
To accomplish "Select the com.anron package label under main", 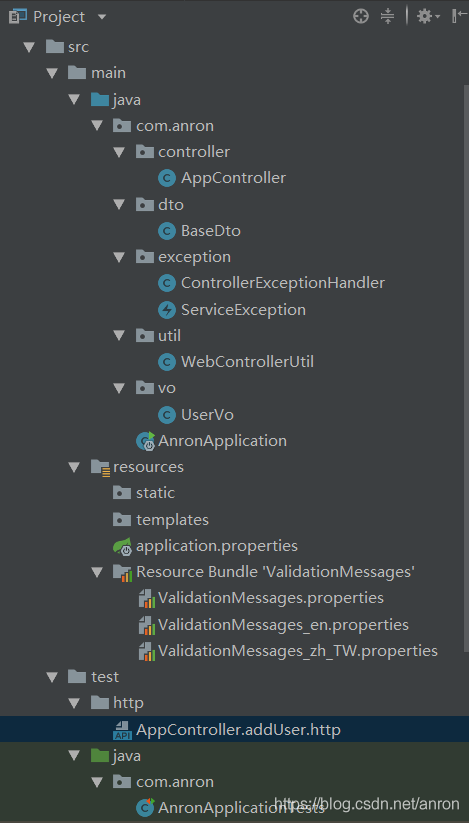I will (175, 126).
